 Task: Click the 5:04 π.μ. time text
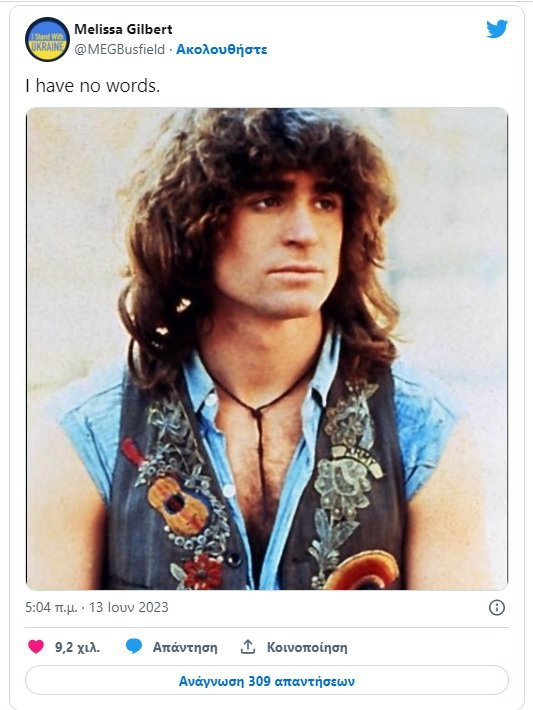coord(51,607)
